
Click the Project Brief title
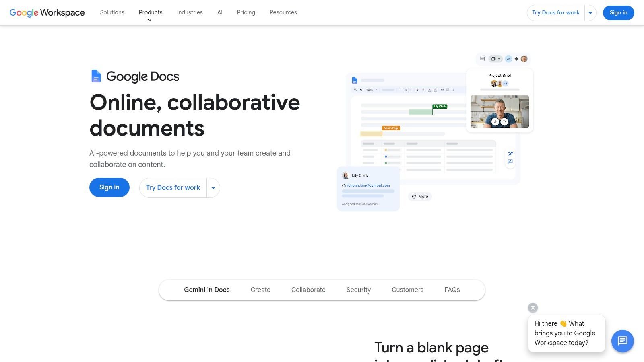tap(500, 75)
